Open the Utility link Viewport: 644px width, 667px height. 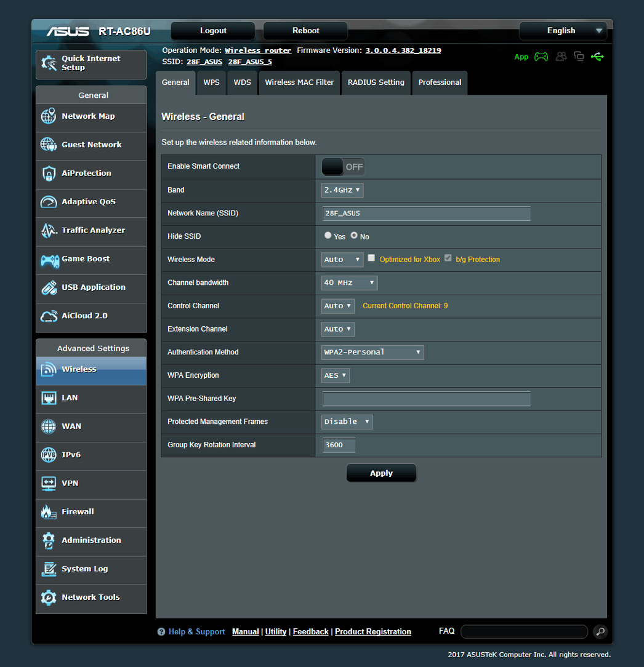pyautogui.click(x=276, y=632)
